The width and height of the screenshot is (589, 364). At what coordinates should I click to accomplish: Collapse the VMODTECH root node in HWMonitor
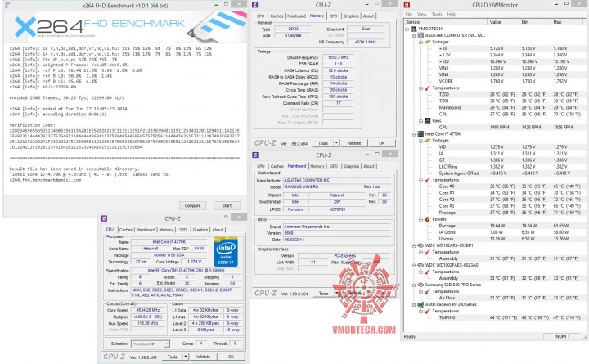[407, 29]
